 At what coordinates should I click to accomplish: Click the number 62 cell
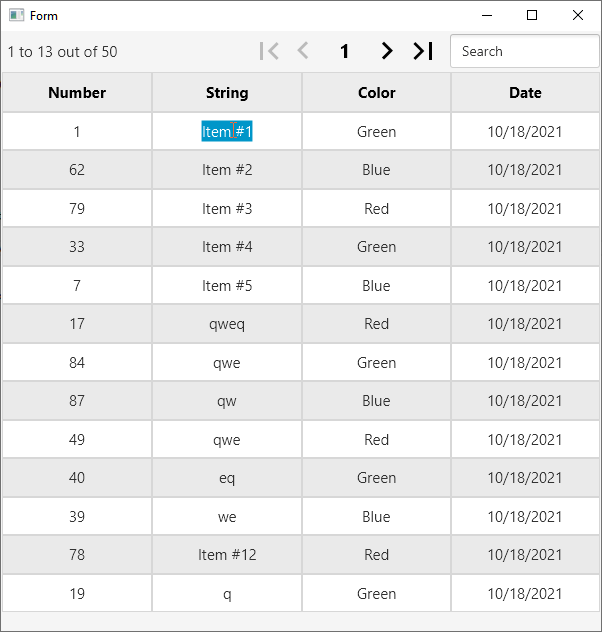(x=77, y=170)
